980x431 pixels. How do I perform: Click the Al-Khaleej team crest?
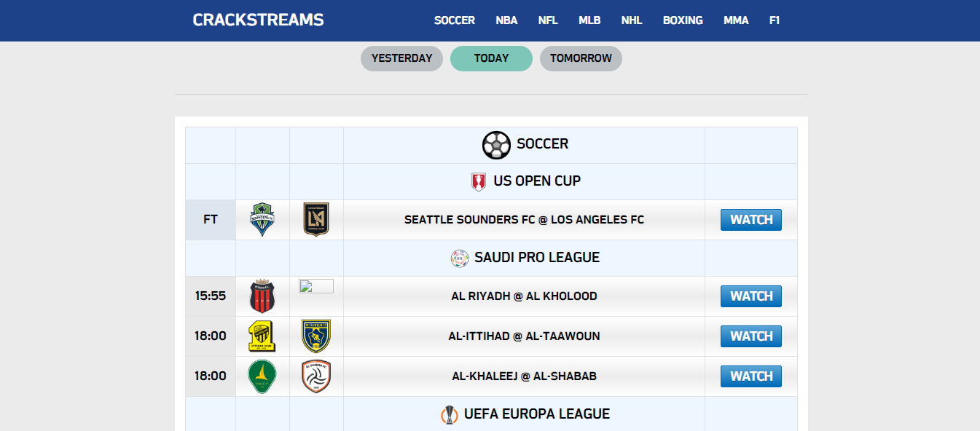click(262, 376)
